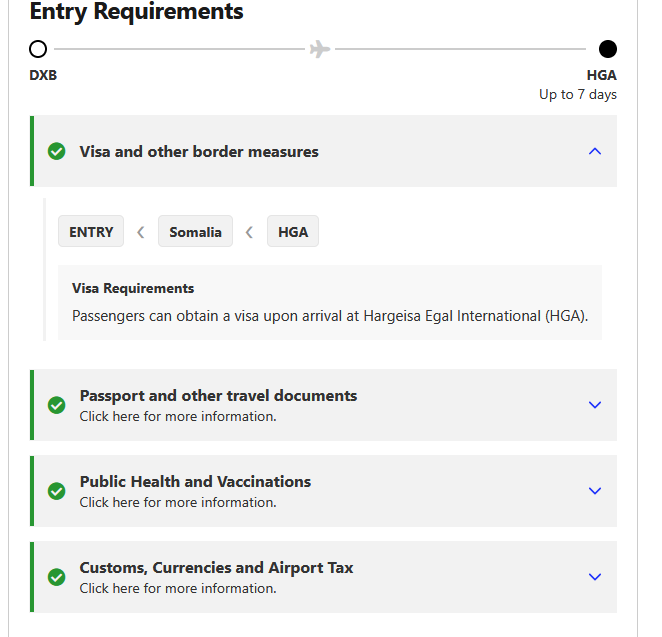Click the Passport and other travel documents title
This screenshot has height=637, width=662.
218,396
